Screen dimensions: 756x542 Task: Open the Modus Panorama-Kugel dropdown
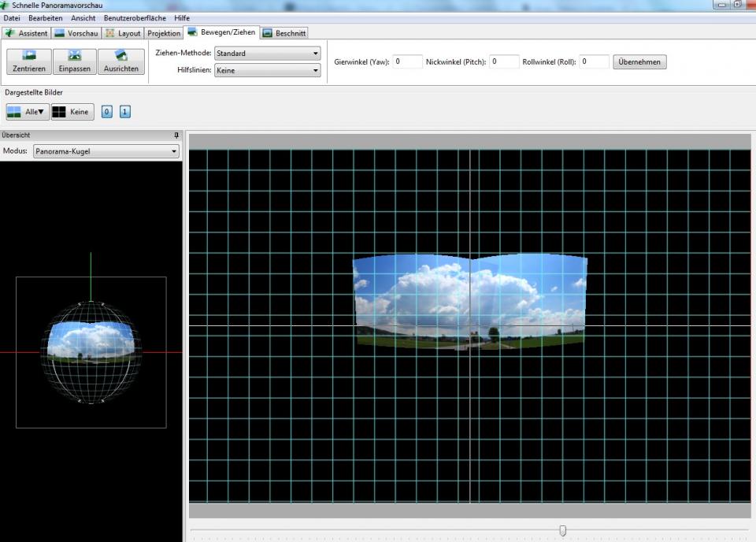[106, 151]
